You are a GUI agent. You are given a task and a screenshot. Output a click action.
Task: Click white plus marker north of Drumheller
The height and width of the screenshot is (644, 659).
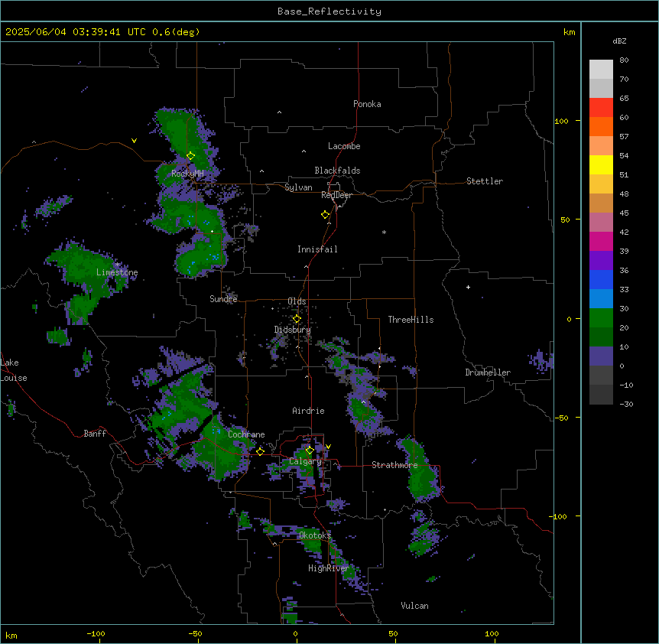point(468,287)
